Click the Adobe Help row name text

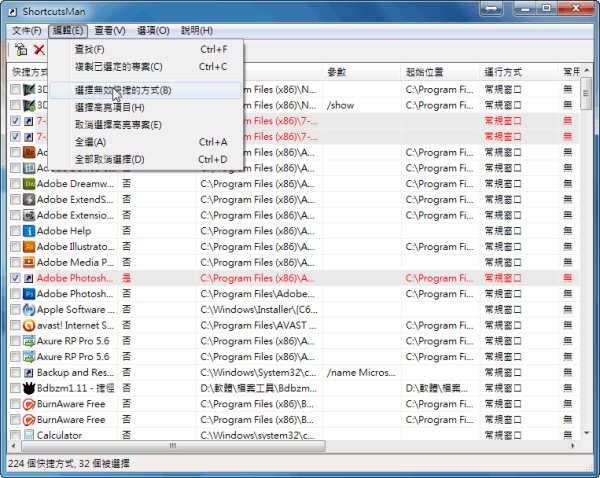[x=64, y=231]
